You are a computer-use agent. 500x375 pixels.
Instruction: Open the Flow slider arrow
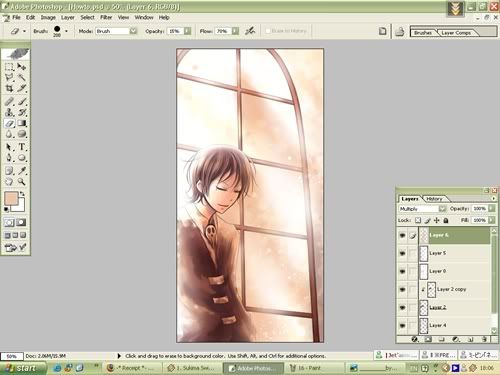tap(235, 31)
